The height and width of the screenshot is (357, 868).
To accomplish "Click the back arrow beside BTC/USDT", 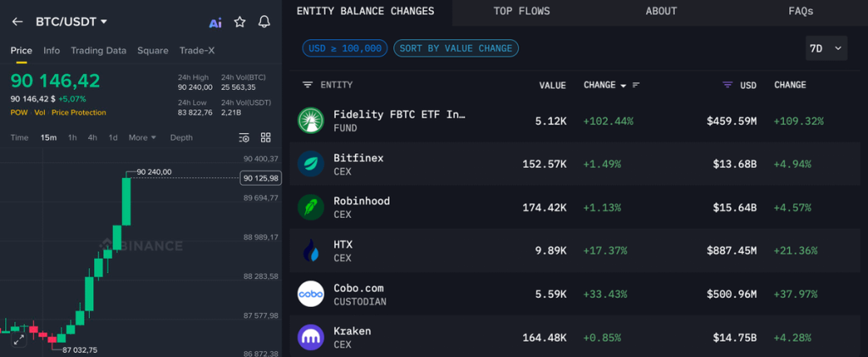I will tap(17, 21).
